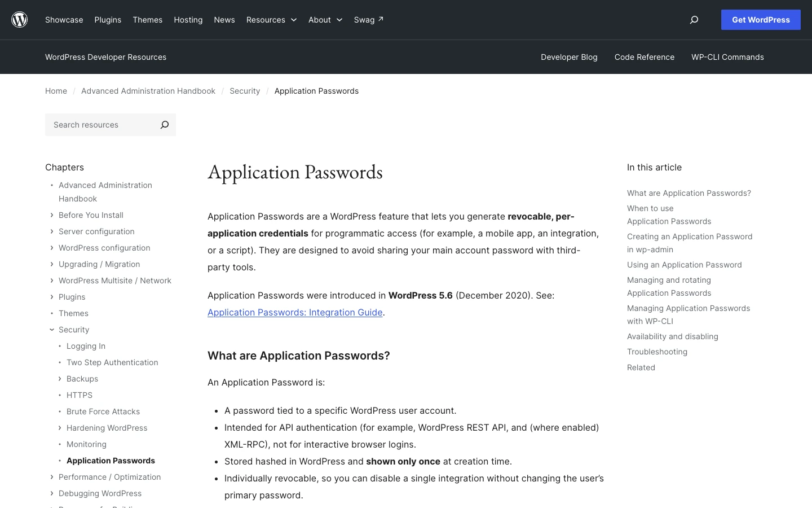Click the Security breadcrumb link
812x508 pixels.
tap(245, 91)
